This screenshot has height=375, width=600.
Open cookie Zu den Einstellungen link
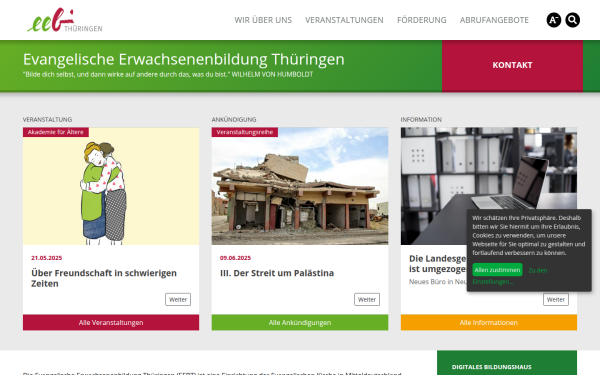pyautogui.click(x=537, y=271)
